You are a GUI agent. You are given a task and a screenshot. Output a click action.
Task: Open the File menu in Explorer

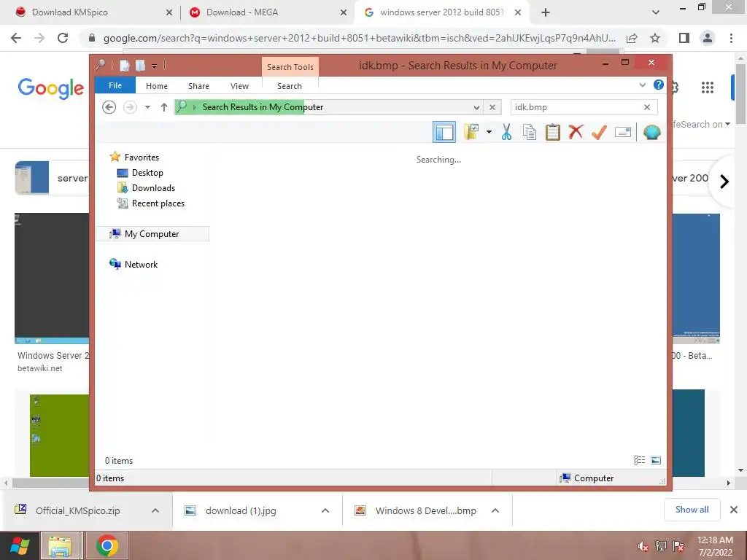(115, 85)
